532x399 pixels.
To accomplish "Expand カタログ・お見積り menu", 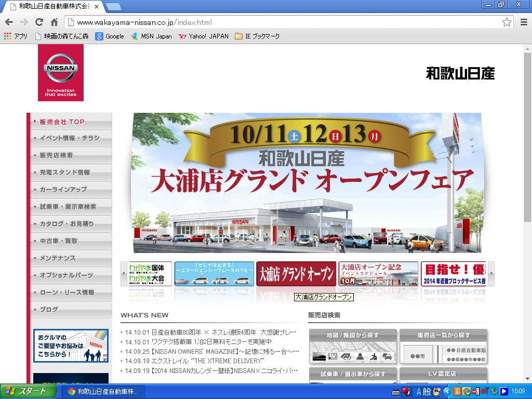I will (71, 224).
